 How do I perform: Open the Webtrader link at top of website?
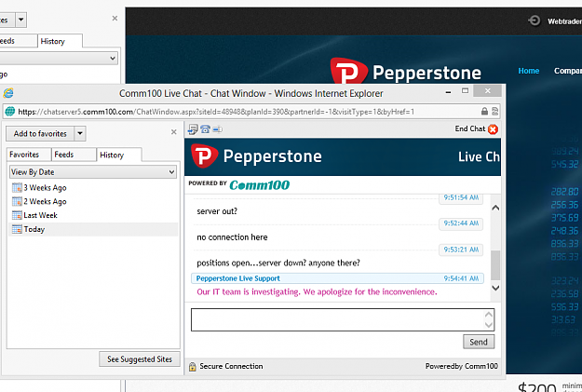pyautogui.click(x=564, y=21)
